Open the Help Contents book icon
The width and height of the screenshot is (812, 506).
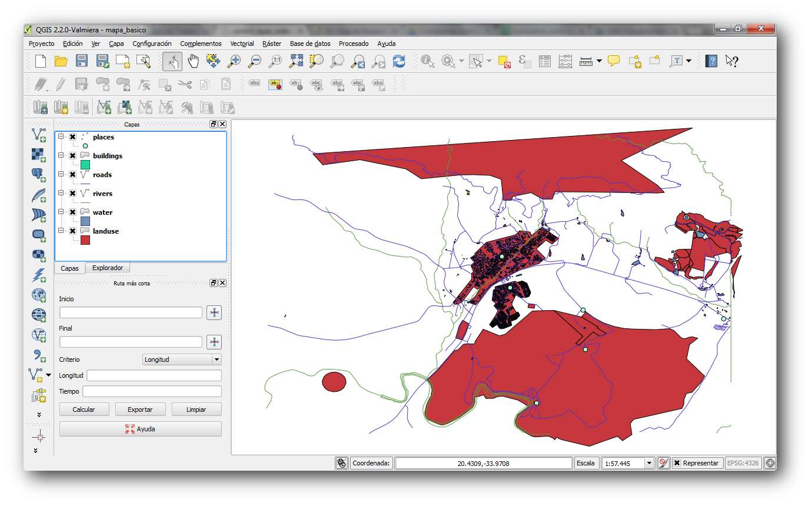point(711,61)
